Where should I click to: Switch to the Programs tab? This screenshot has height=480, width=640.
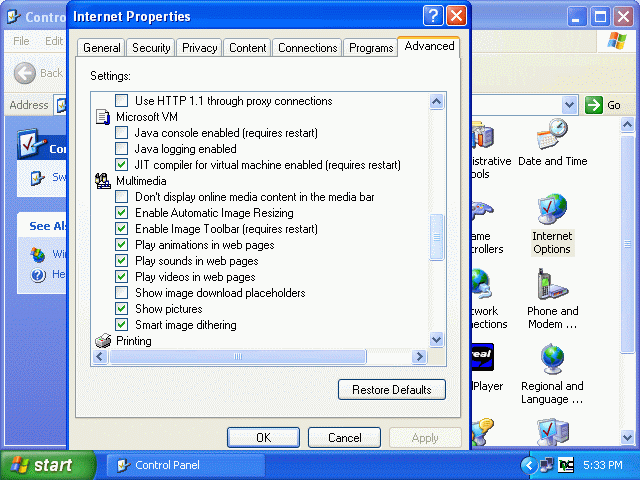[371, 48]
